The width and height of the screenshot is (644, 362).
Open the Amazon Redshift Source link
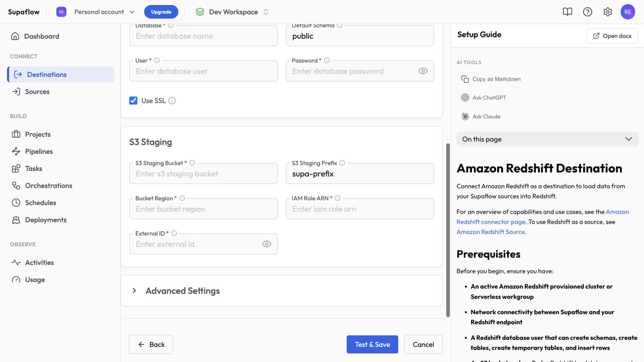tap(491, 232)
